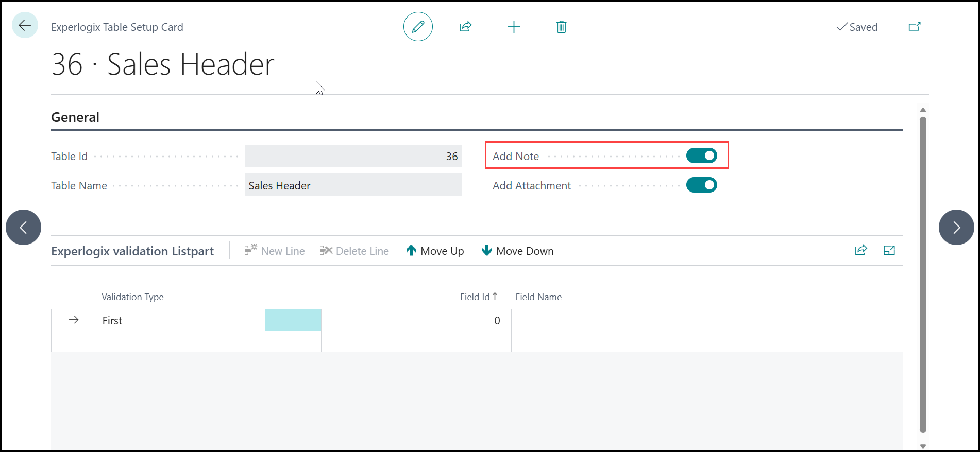Click the Field Id cell showing 0
980x452 pixels.
[x=416, y=320]
